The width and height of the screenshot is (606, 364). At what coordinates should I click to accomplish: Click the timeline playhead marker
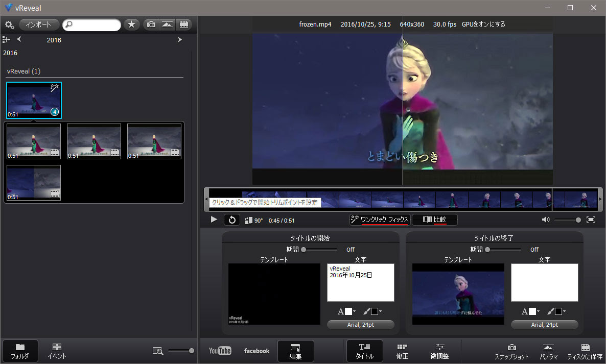click(x=552, y=200)
